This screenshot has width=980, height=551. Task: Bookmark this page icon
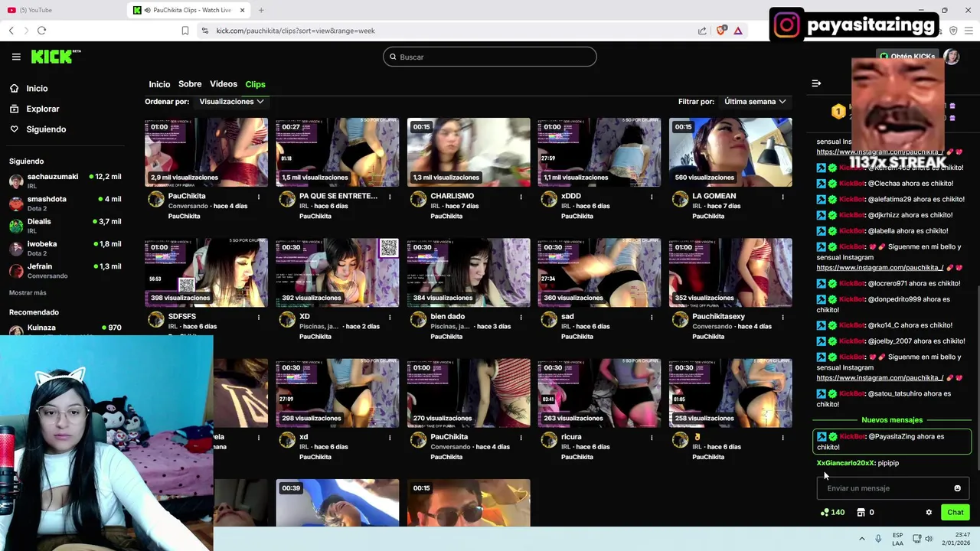185,31
